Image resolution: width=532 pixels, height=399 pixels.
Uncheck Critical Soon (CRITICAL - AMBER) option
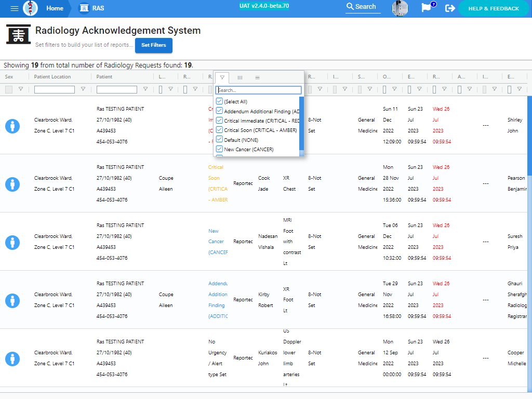pos(220,130)
